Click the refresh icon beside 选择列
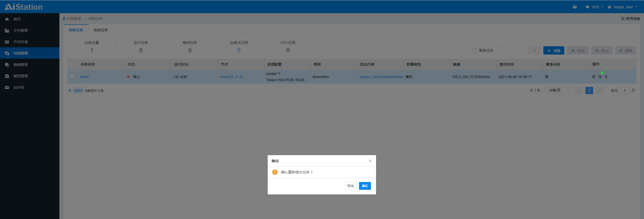644x219 pixels. (x=70, y=90)
